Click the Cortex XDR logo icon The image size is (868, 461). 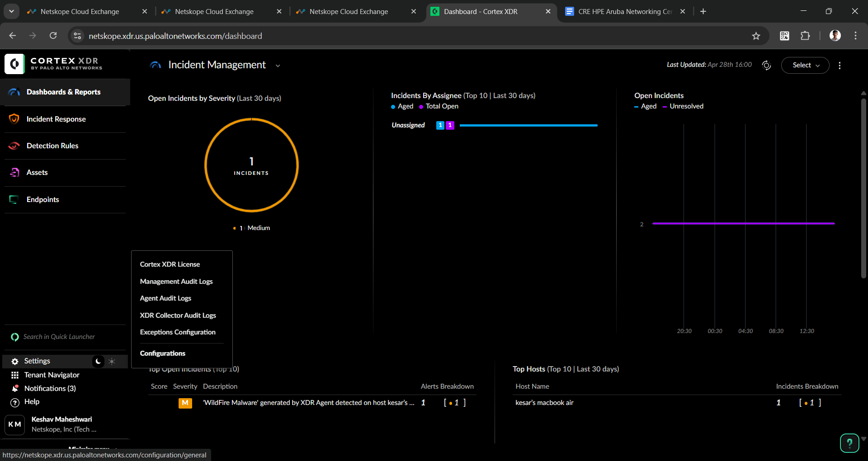14,64
